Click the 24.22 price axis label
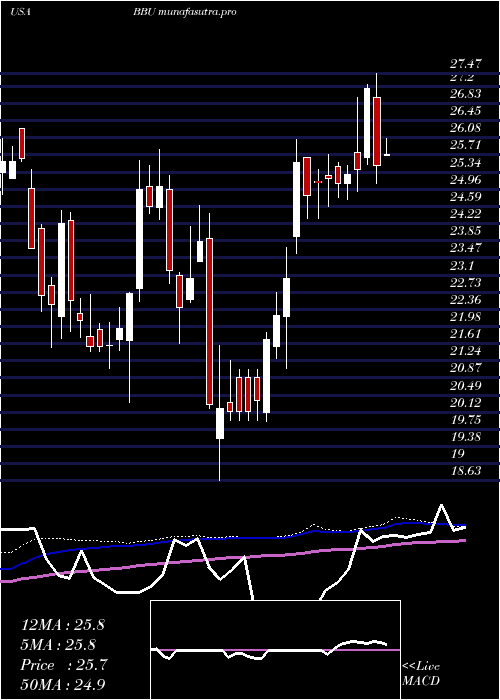Viewport: 500px width, 700px height. (466, 214)
